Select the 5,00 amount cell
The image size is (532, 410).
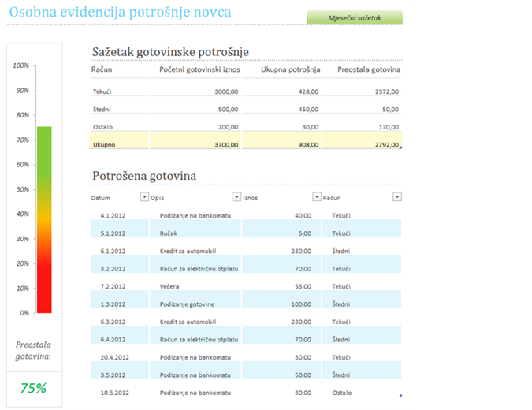[305, 233]
